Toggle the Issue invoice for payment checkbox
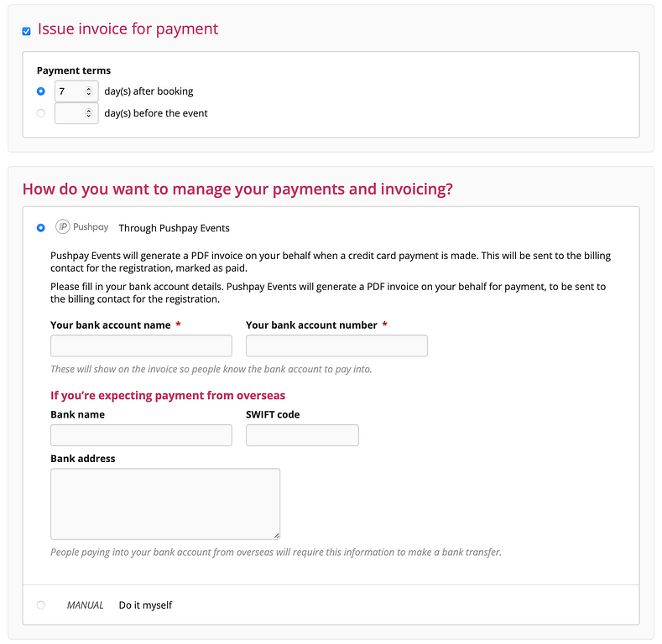Image resolution: width=662 pixels, height=644 pixels. pyautogui.click(x=27, y=31)
